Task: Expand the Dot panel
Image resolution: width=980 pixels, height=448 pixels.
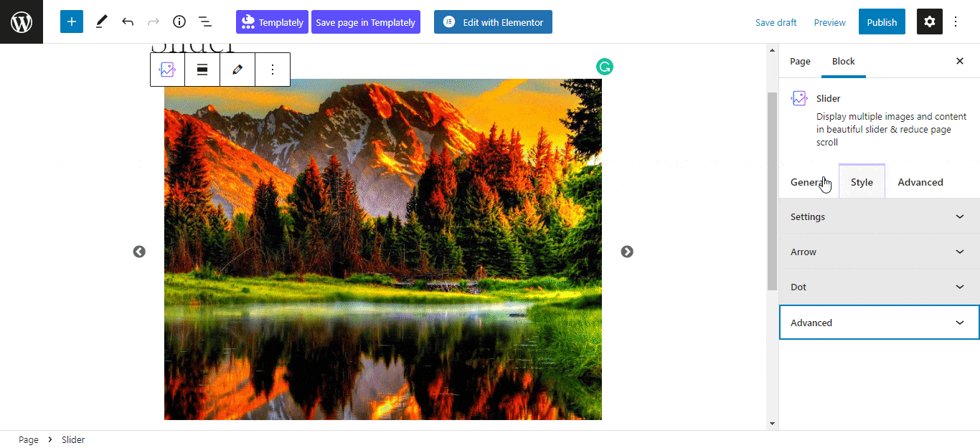Action: click(x=879, y=287)
